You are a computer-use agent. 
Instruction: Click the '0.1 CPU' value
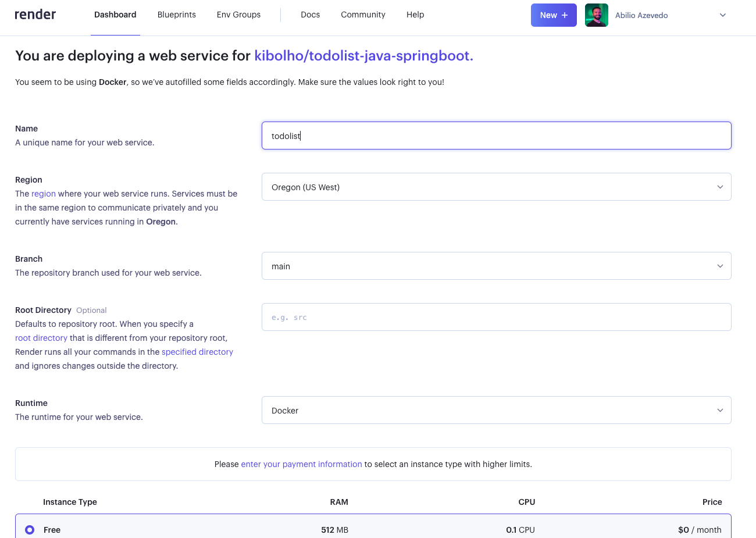click(x=520, y=530)
